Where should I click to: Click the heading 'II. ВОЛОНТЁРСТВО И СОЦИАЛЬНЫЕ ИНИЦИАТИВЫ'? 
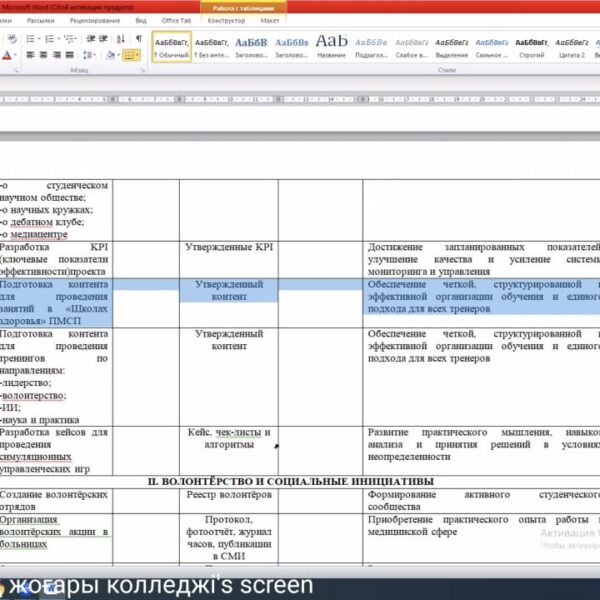(291, 481)
